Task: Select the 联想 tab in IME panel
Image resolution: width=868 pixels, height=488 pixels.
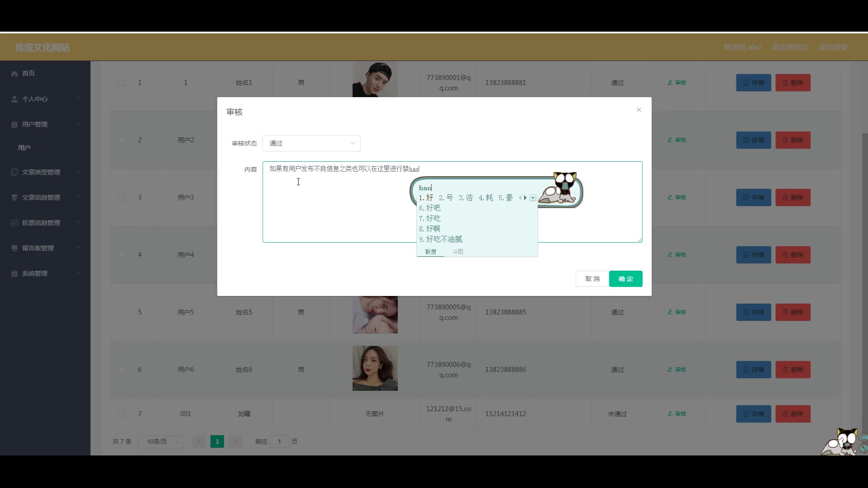Action: pyautogui.click(x=430, y=252)
